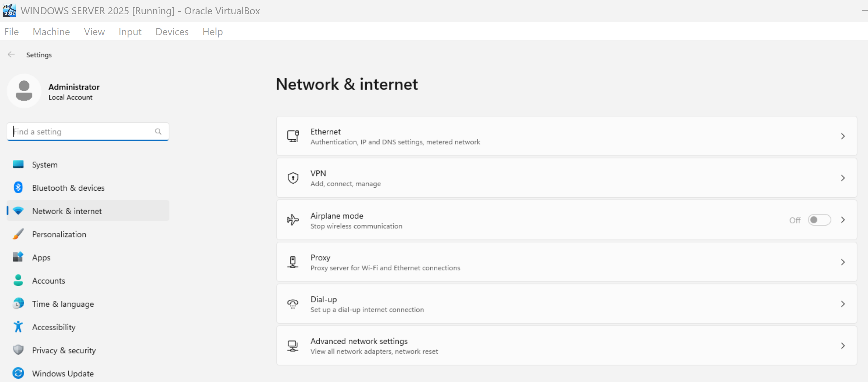
Task: Toggle the Airplane mode switch
Action: pos(819,220)
